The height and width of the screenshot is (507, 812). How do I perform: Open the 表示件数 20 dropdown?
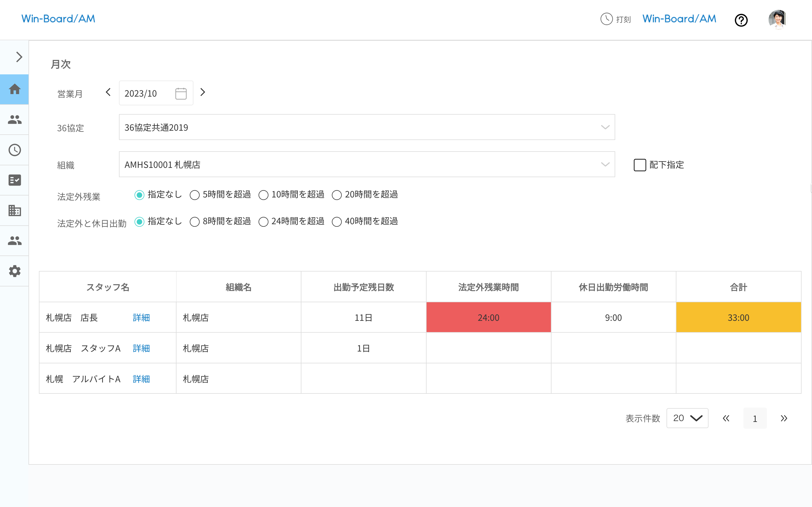click(687, 418)
